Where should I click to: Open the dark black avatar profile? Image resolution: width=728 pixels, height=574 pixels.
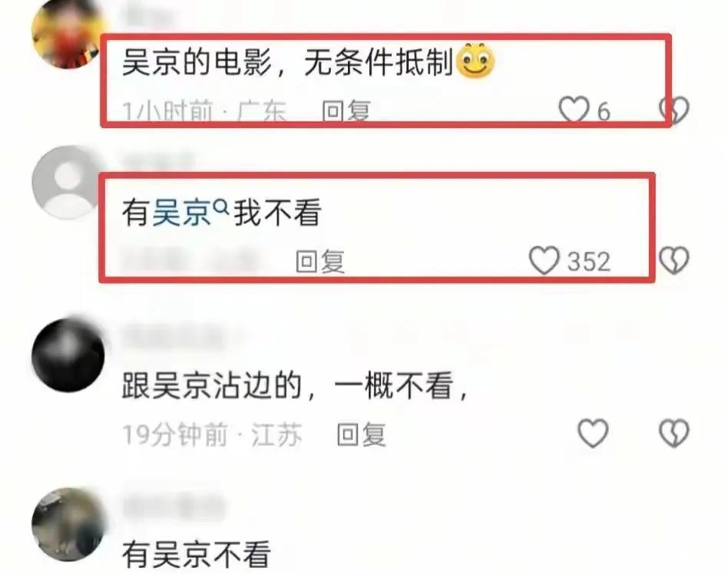point(68,355)
